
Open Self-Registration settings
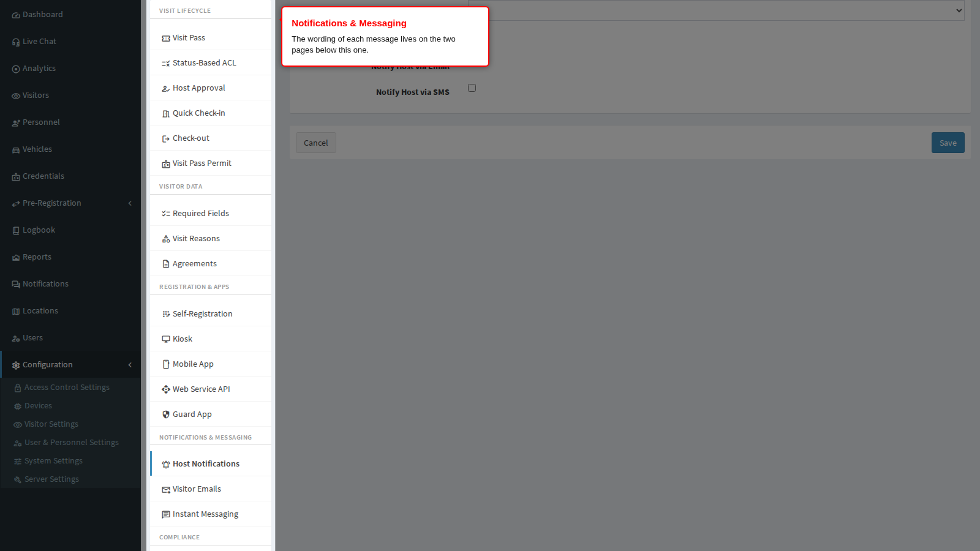click(x=211, y=314)
